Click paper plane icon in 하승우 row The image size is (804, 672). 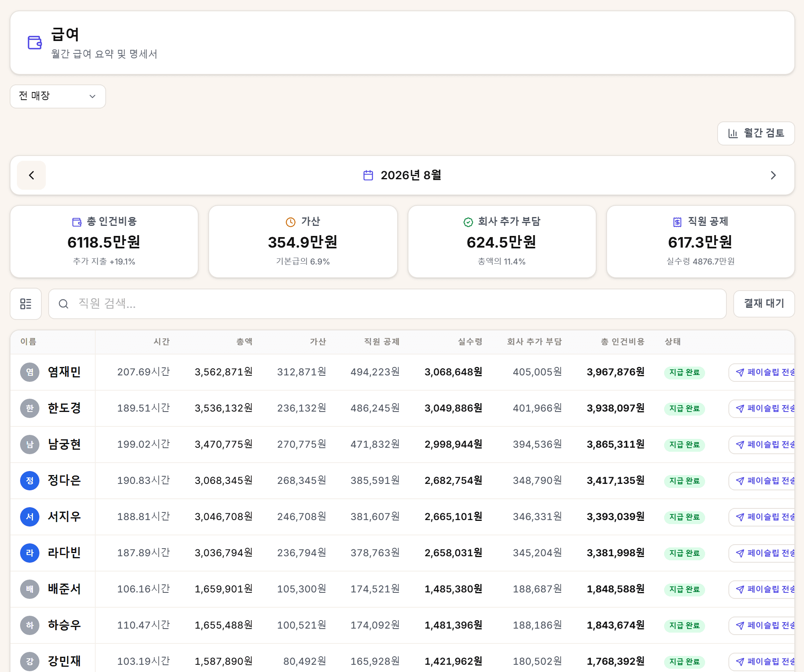(x=740, y=626)
